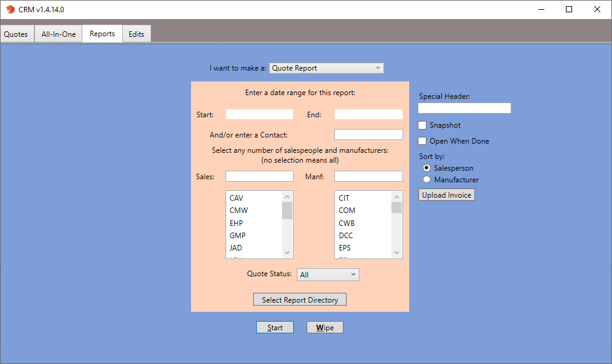Click the salespeople list scrollbar thumb
Screen dimensions: 612x364
click(288, 211)
